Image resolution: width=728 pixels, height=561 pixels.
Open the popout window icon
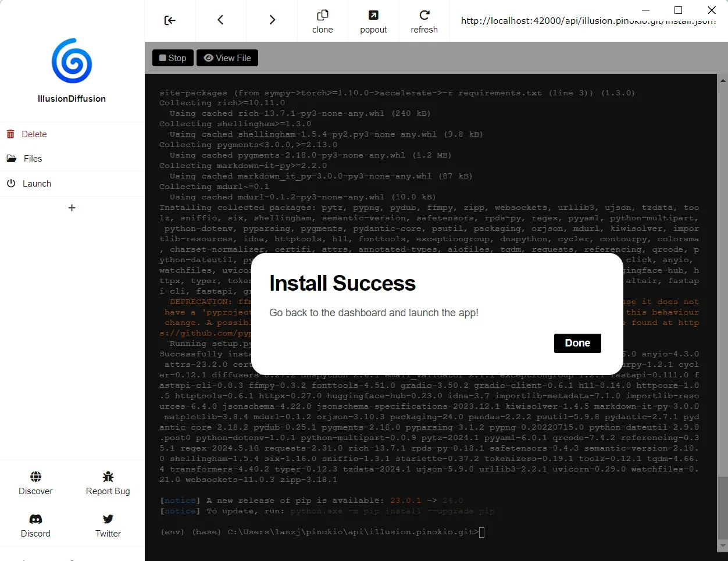tap(373, 15)
